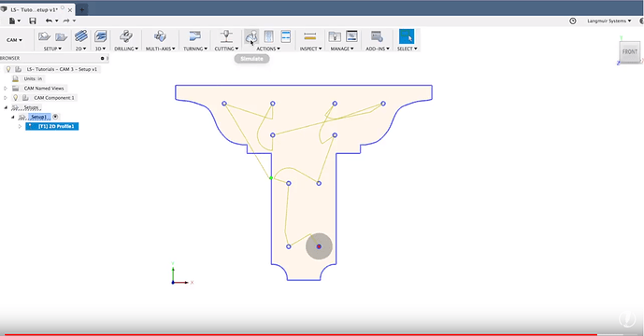Click the Undo arrow

point(49,21)
